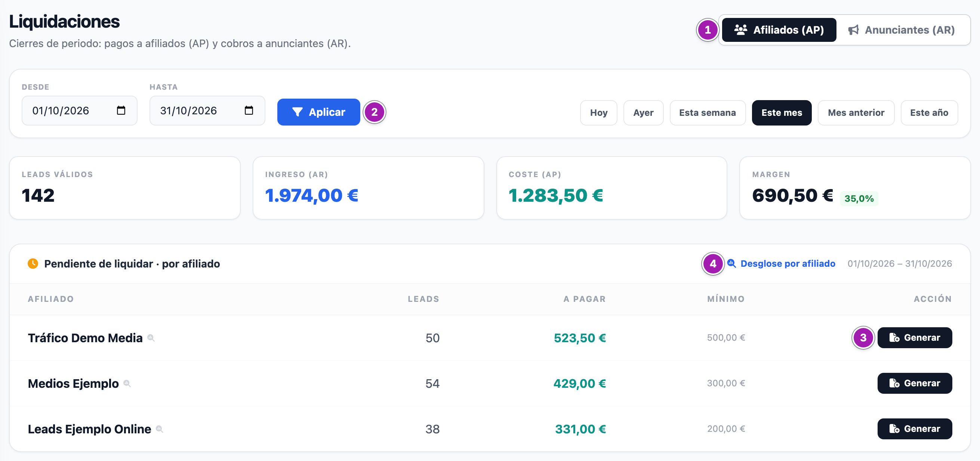The width and height of the screenshot is (980, 461).
Task: Open Desglose por afiliado link
Action: coord(782,264)
